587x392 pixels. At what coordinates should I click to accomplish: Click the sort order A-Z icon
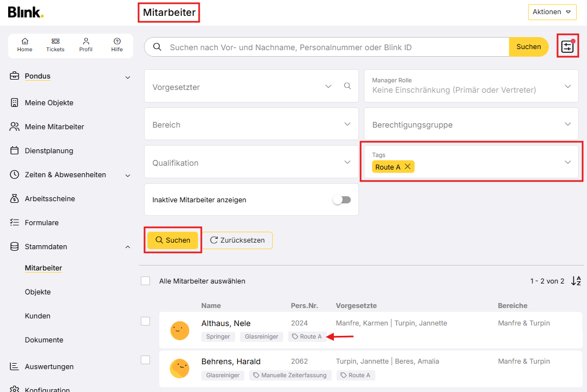click(576, 281)
